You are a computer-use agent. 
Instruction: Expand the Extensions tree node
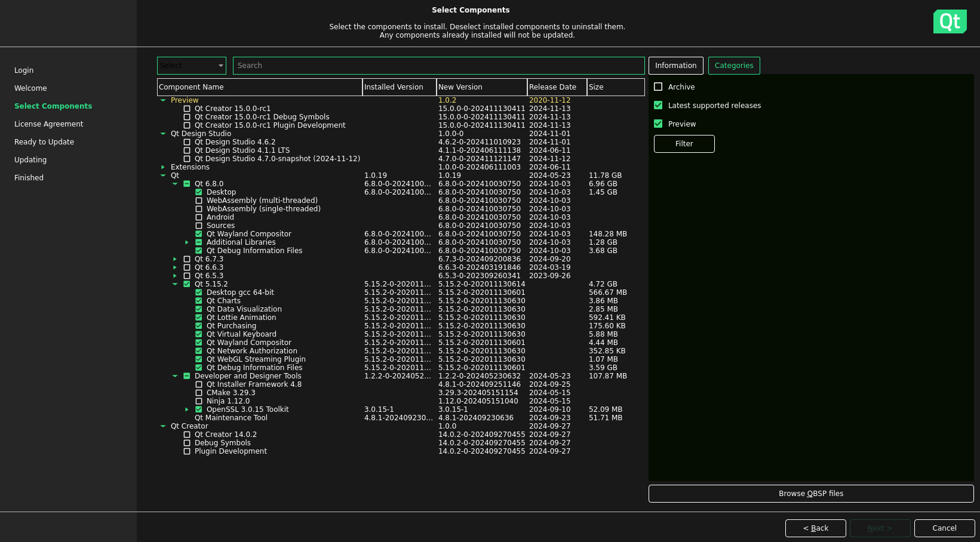point(163,167)
